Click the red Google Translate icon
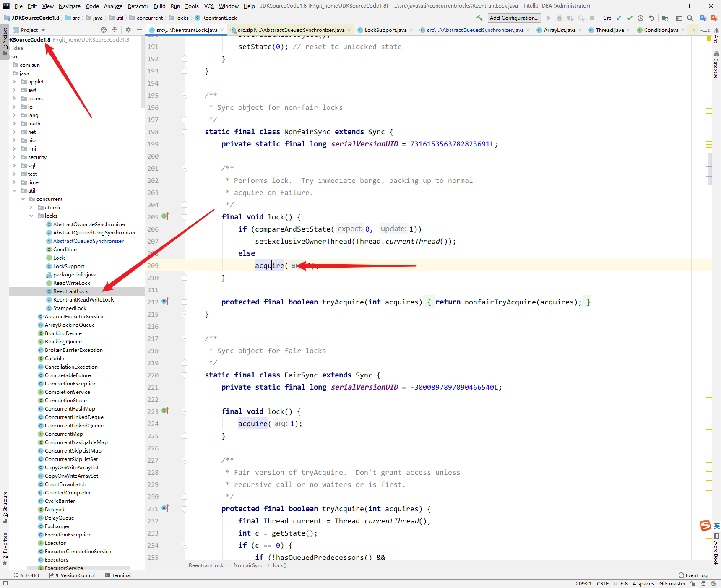The width and height of the screenshot is (721, 588). click(x=714, y=18)
